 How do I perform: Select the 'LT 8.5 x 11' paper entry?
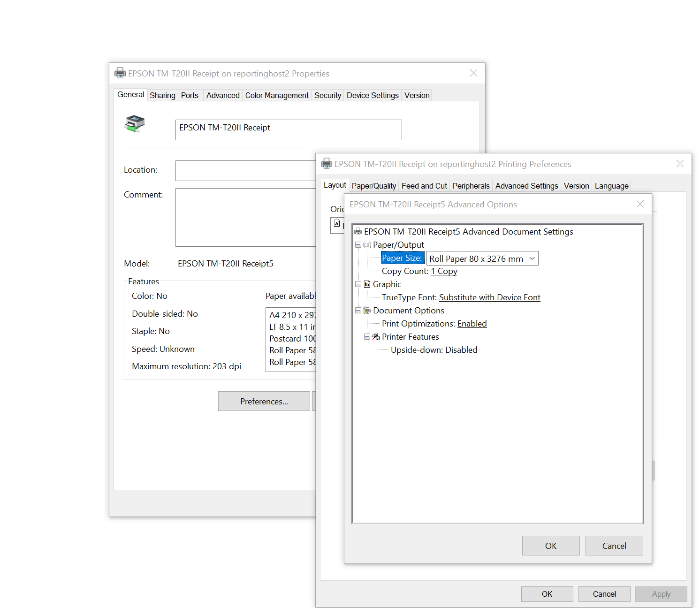pyautogui.click(x=292, y=327)
